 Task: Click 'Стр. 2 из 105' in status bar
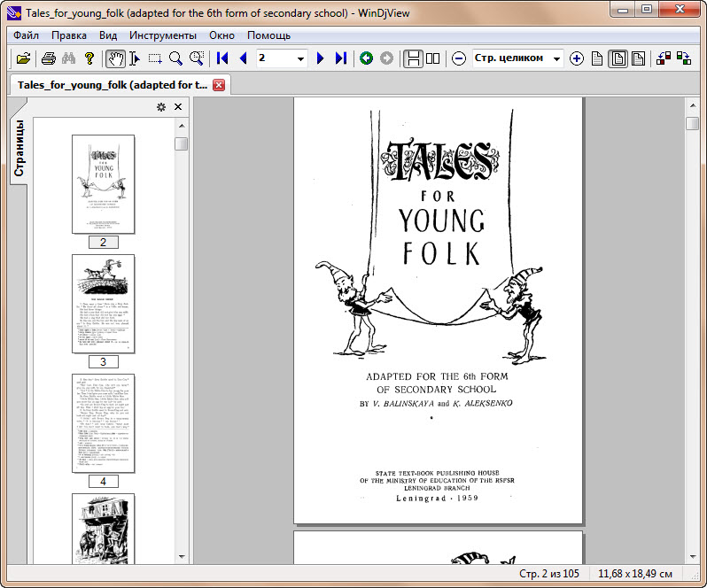pyautogui.click(x=548, y=574)
